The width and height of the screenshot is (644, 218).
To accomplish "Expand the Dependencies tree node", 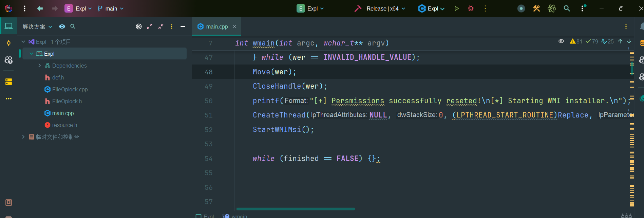I will point(40,66).
